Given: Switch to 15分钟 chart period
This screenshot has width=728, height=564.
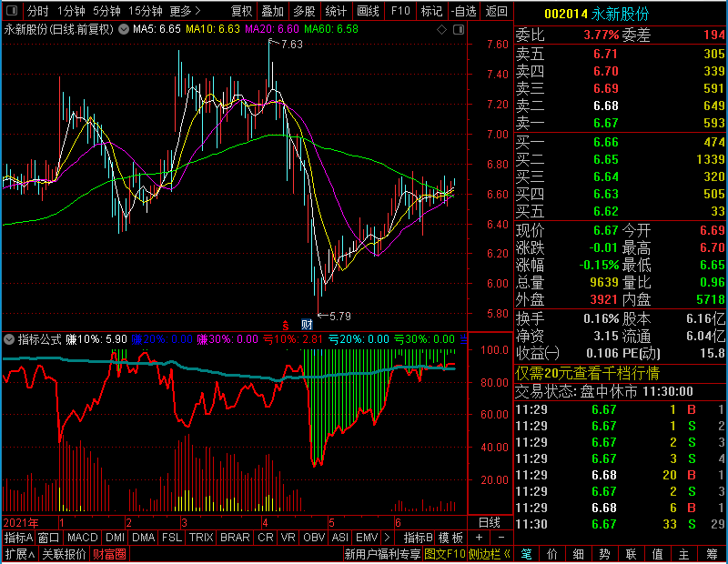Looking at the screenshot, I should [x=145, y=11].
